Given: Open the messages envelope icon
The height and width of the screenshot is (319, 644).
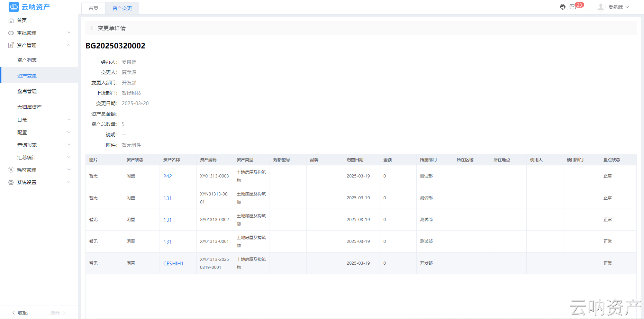Looking at the screenshot, I should click(x=573, y=7).
